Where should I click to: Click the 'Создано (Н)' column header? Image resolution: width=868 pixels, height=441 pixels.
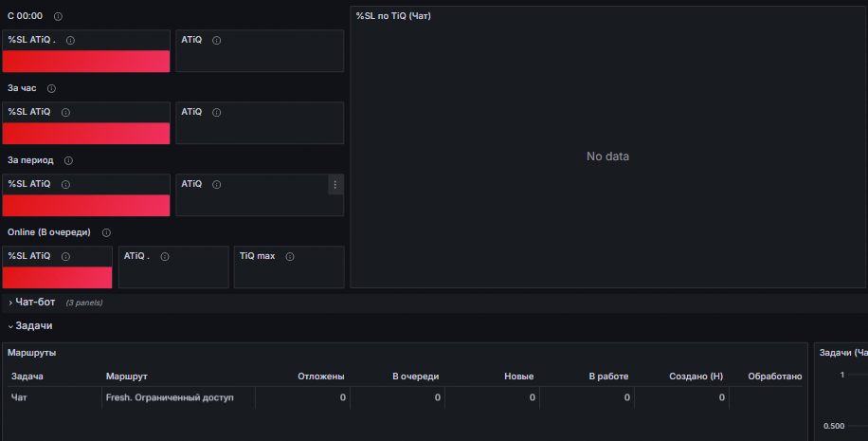[696, 377]
